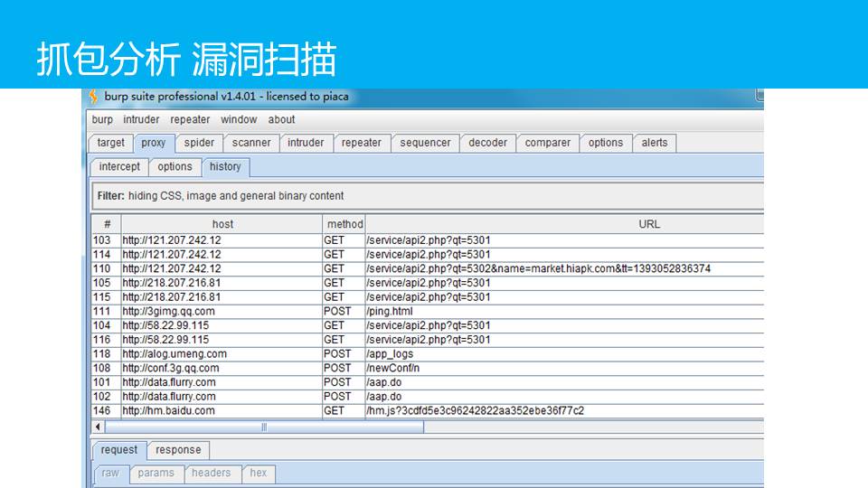The height and width of the screenshot is (488, 868).
Task: Switch to the target tab
Action: click(111, 143)
